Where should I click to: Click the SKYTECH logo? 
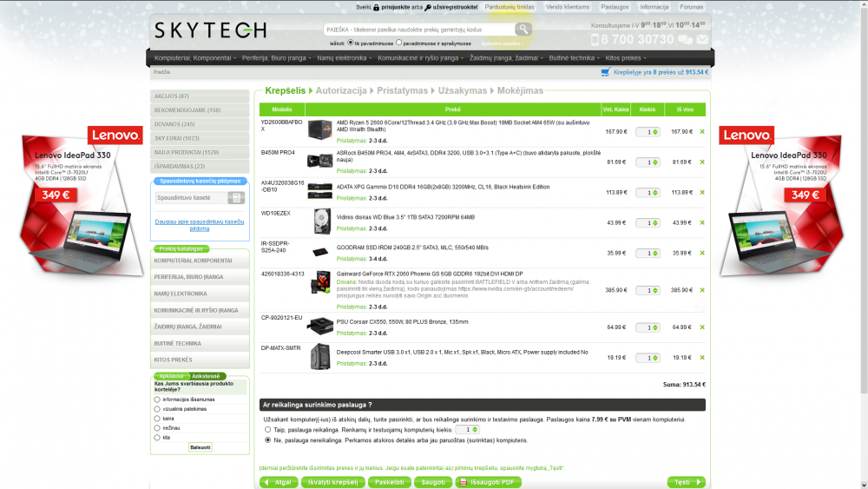point(210,30)
